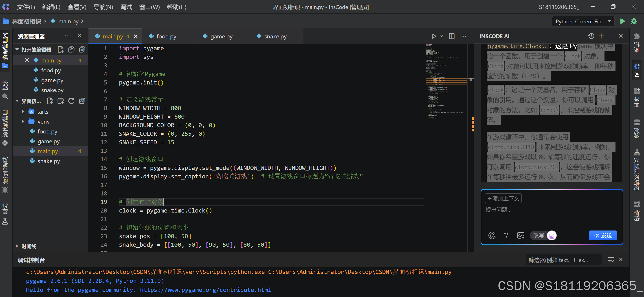Image resolution: width=644 pixels, height=297 pixels.
Task: Click the green Run button in top toolbar
Action: [x=622, y=21]
